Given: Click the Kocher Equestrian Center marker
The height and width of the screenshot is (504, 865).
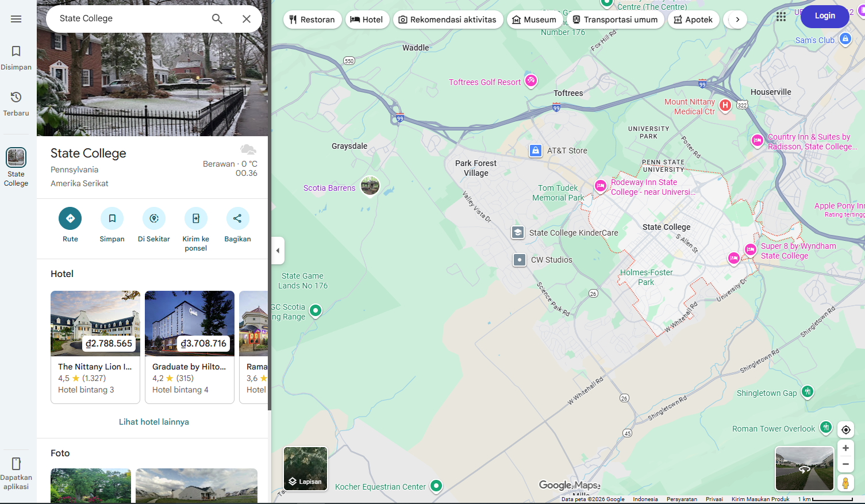Looking at the screenshot, I should point(437,486).
